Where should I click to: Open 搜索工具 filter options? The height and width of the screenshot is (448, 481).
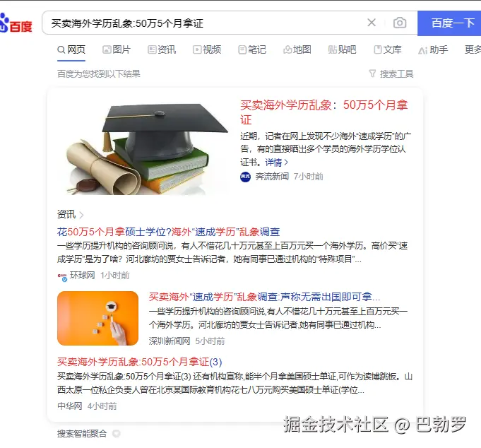(391, 74)
